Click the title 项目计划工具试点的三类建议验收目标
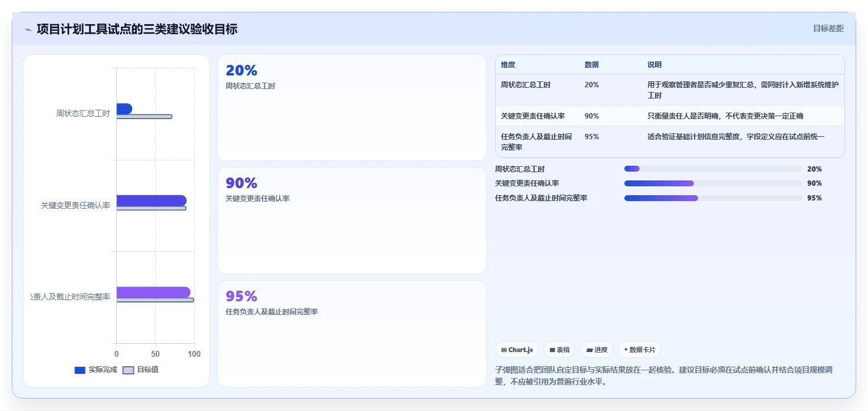 pyautogui.click(x=137, y=29)
